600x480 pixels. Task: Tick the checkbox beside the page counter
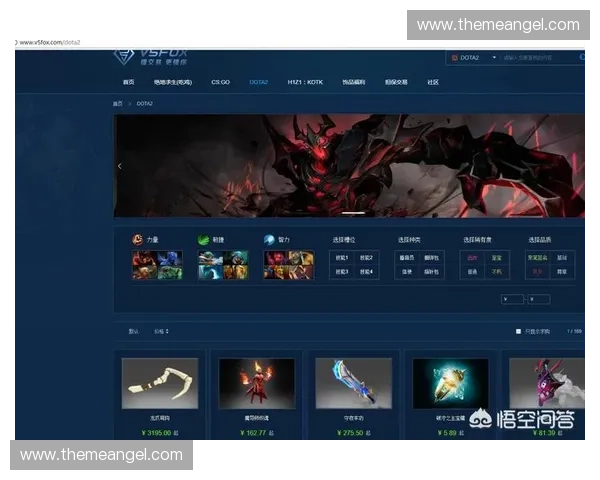(518, 331)
